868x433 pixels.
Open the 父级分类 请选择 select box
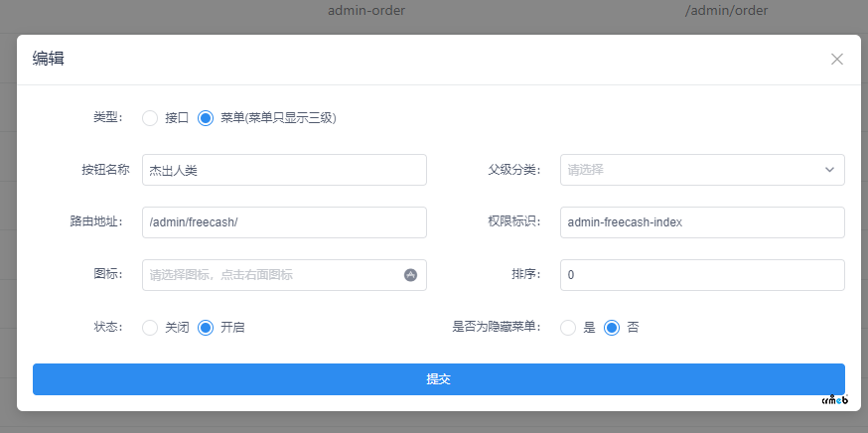coord(702,170)
